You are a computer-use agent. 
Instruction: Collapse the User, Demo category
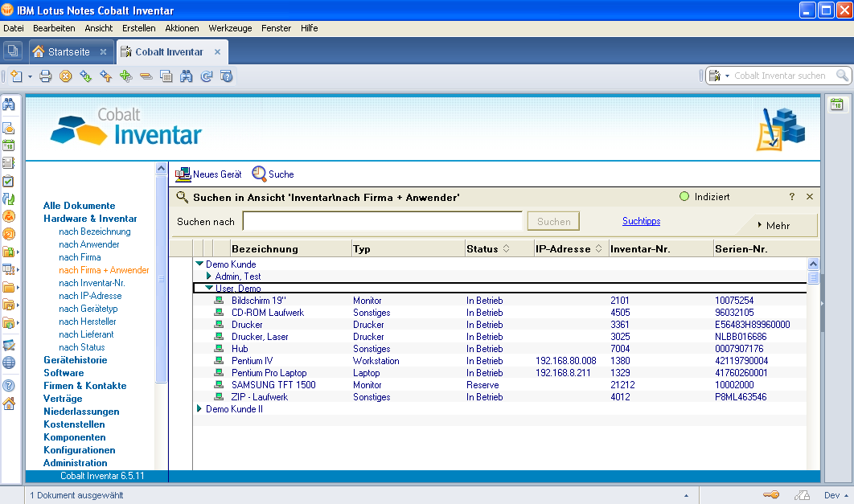209,288
